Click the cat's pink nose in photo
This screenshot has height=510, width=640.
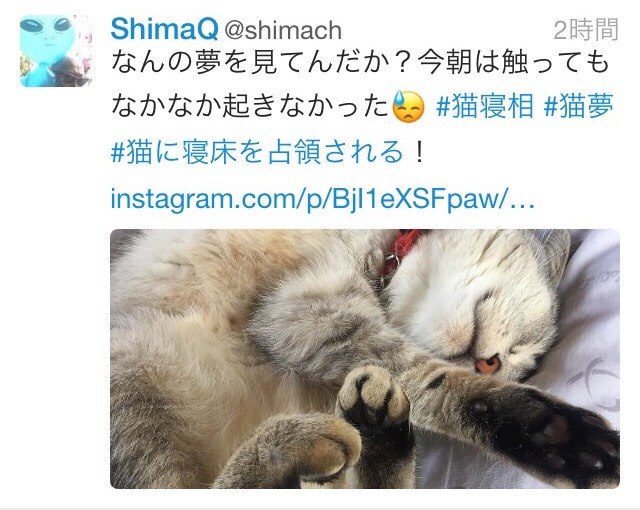[x=487, y=364]
